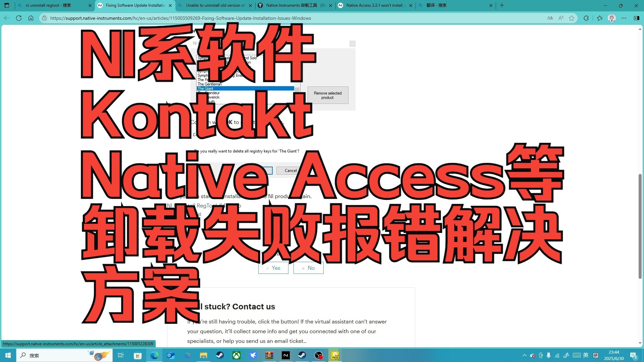This screenshot has height=362, width=644.
Task: Toggle the Edge sidebar panel icon
Action: [x=636, y=18]
